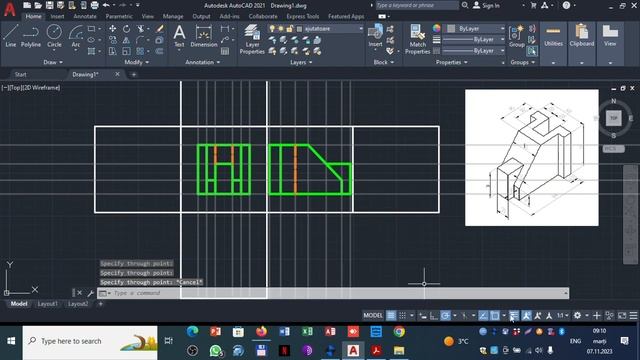Open the Manage ribbon tab
The height and width of the screenshot is (360, 640).
[x=173, y=16]
